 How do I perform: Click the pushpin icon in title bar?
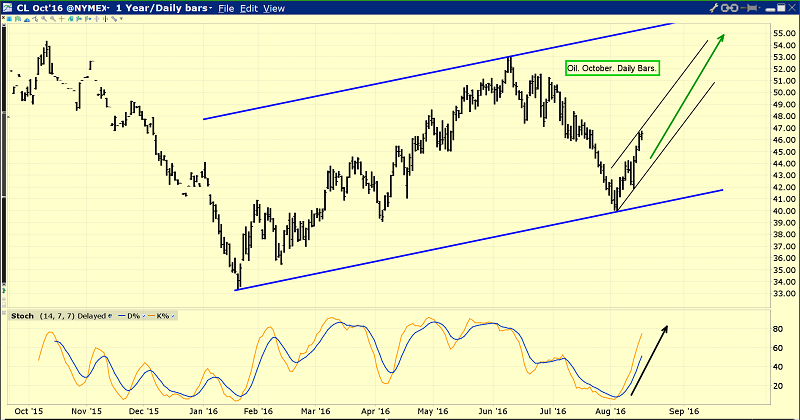tap(748, 8)
